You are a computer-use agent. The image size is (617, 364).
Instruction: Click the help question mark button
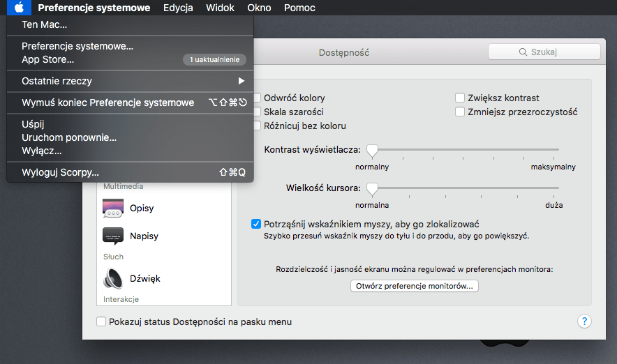pyautogui.click(x=585, y=321)
